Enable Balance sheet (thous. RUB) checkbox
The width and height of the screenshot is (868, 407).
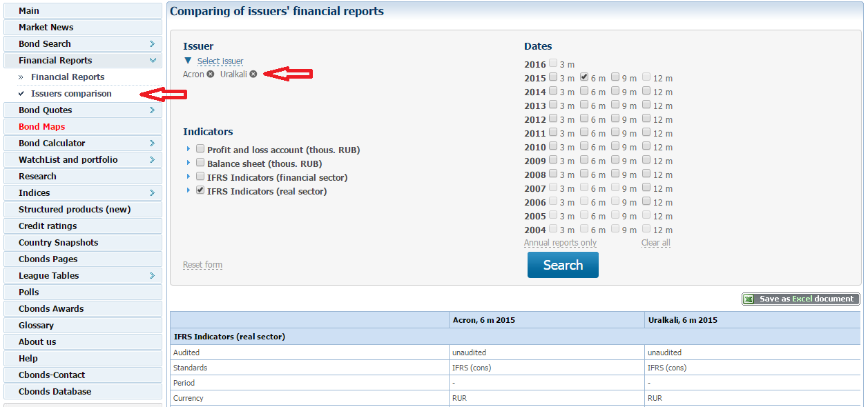(x=200, y=163)
